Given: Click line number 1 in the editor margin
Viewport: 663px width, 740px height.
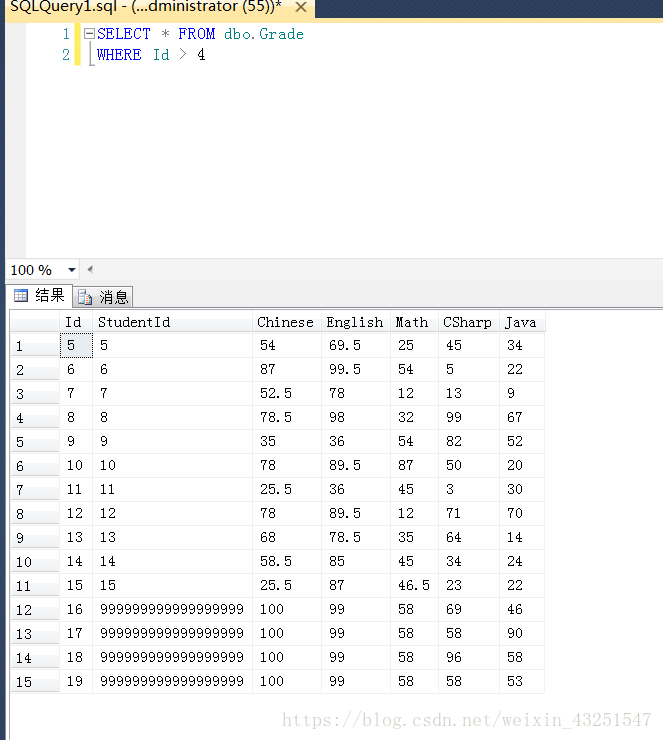Looking at the screenshot, I should 66,34.
